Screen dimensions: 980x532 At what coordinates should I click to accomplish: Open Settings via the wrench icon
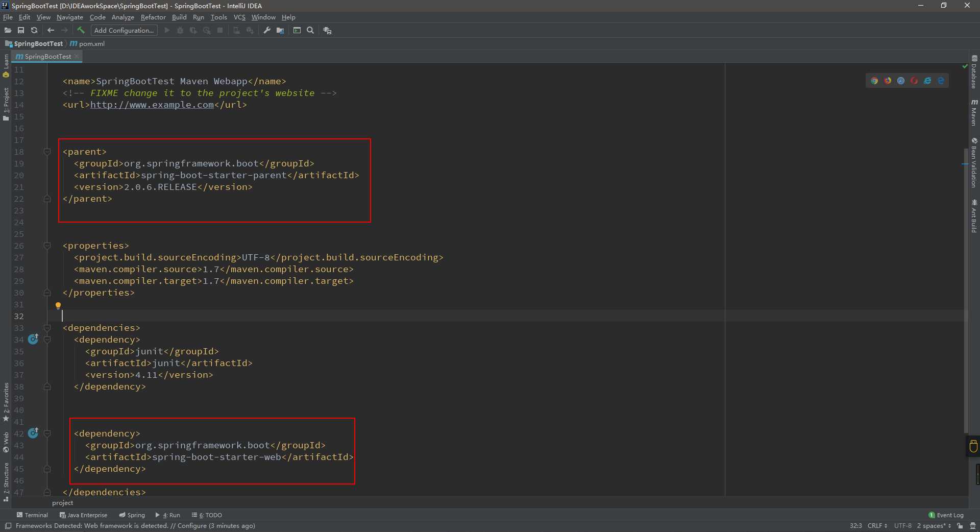point(267,31)
